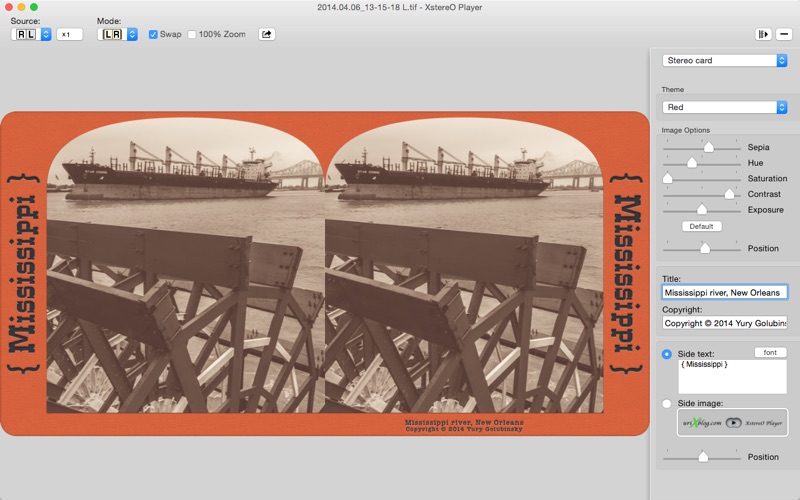This screenshot has height=500, width=800.
Task: Click the Sepia slider handle
Action: [x=709, y=147]
